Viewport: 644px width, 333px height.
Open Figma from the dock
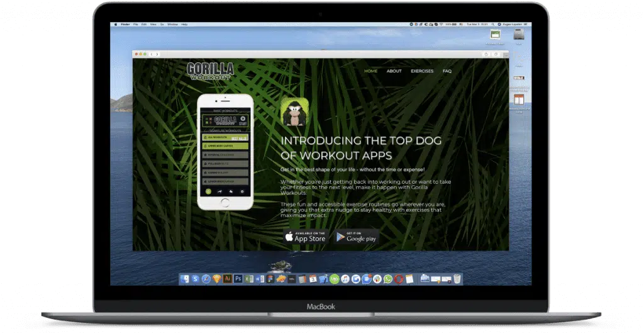tap(270, 279)
